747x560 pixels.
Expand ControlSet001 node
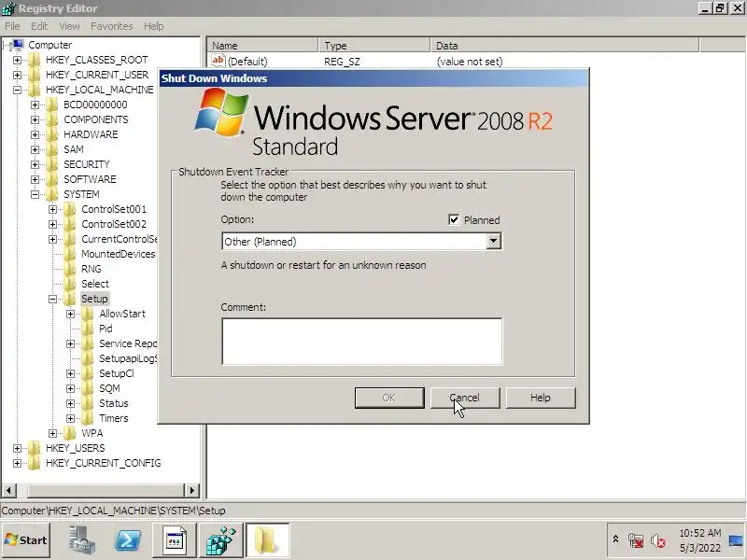click(x=52, y=209)
